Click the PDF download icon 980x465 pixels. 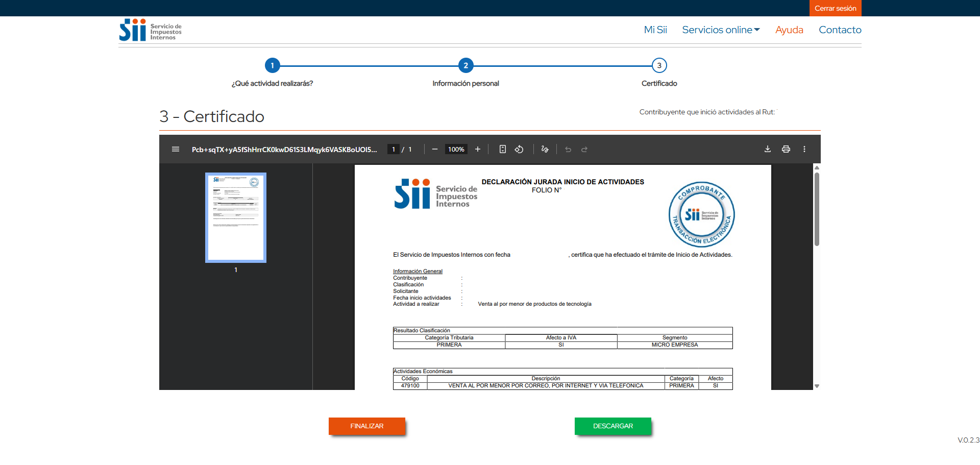coord(768,149)
